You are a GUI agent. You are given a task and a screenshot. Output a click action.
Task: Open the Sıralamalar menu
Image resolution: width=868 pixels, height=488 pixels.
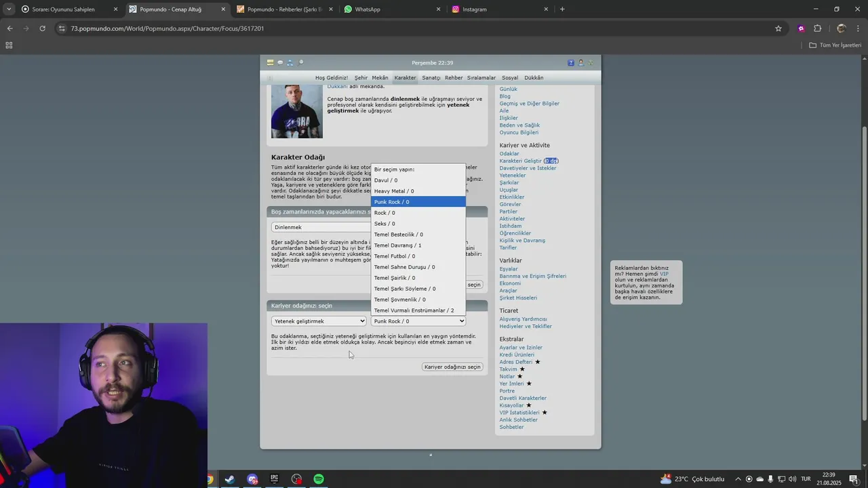click(481, 78)
